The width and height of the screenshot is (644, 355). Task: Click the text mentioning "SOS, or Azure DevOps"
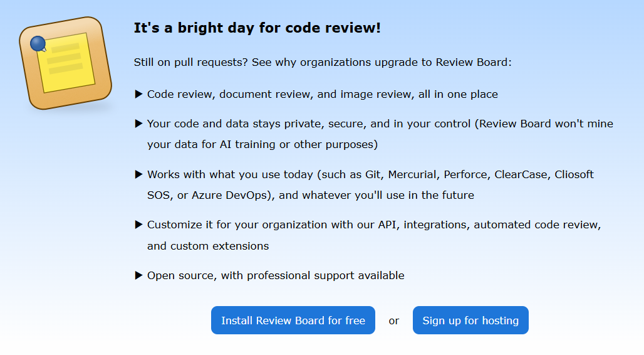[x=311, y=195]
